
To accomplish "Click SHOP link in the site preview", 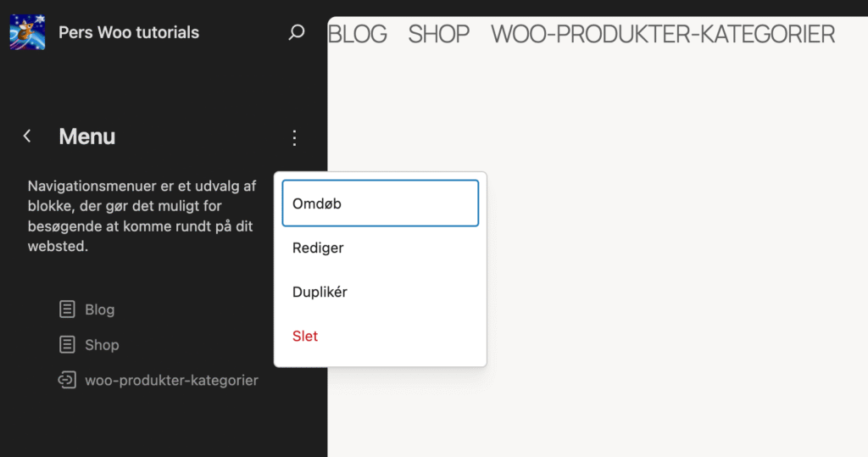I will 438,34.
